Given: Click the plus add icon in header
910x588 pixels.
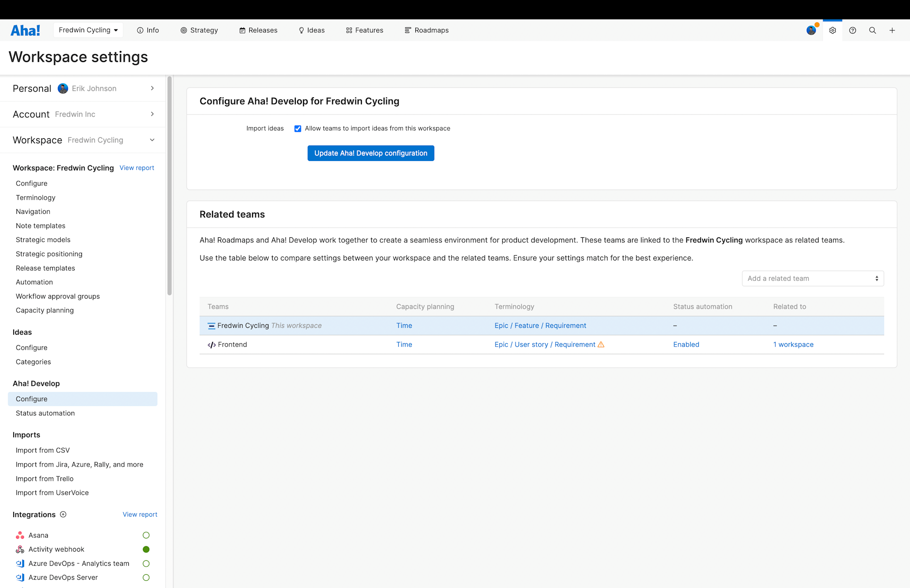Looking at the screenshot, I should 892,30.
